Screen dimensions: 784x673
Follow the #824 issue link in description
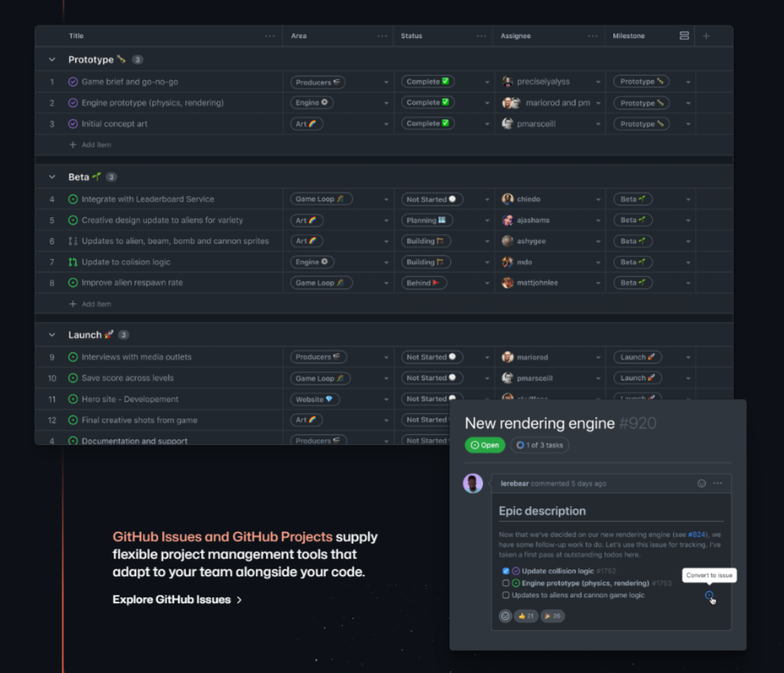pyautogui.click(x=697, y=534)
